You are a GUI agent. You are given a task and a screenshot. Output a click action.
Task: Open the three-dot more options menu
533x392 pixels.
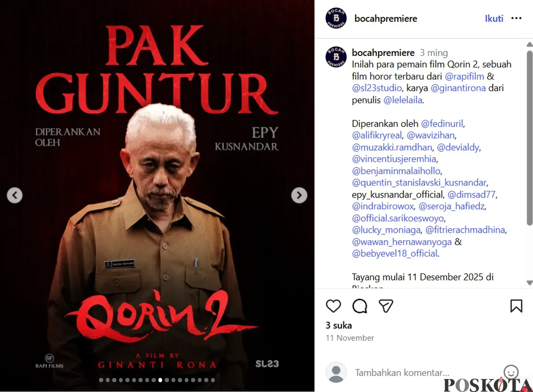(516, 19)
